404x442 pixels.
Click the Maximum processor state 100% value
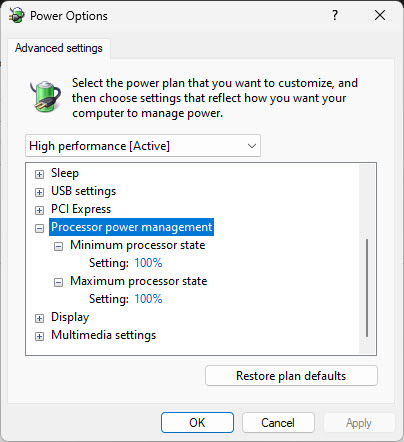148,299
